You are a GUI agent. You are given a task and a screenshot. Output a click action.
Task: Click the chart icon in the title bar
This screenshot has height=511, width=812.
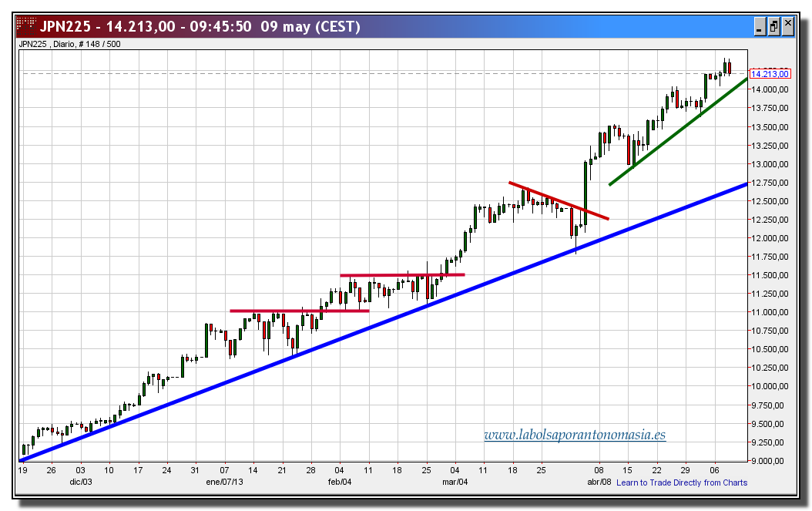(x=26, y=25)
